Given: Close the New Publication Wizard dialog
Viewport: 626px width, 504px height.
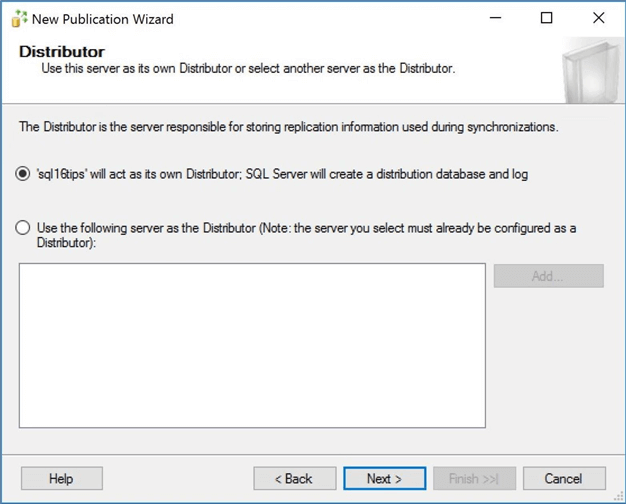Looking at the screenshot, I should (x=598, y=18).
